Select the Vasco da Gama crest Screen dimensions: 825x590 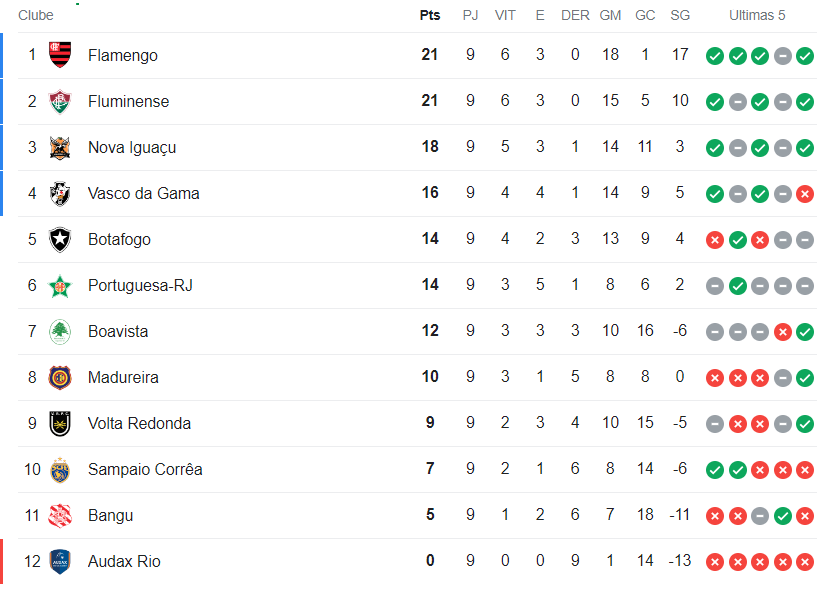click(60, 193)
